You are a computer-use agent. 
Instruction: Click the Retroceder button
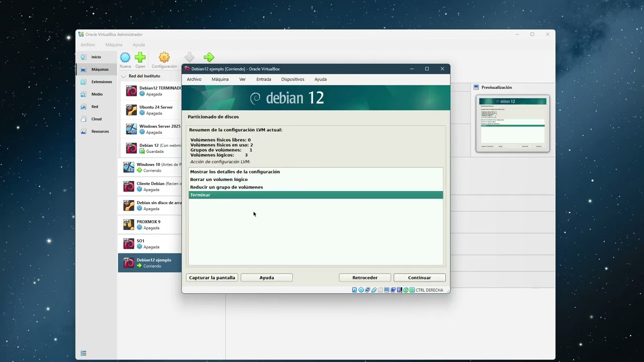click(365, 278)
